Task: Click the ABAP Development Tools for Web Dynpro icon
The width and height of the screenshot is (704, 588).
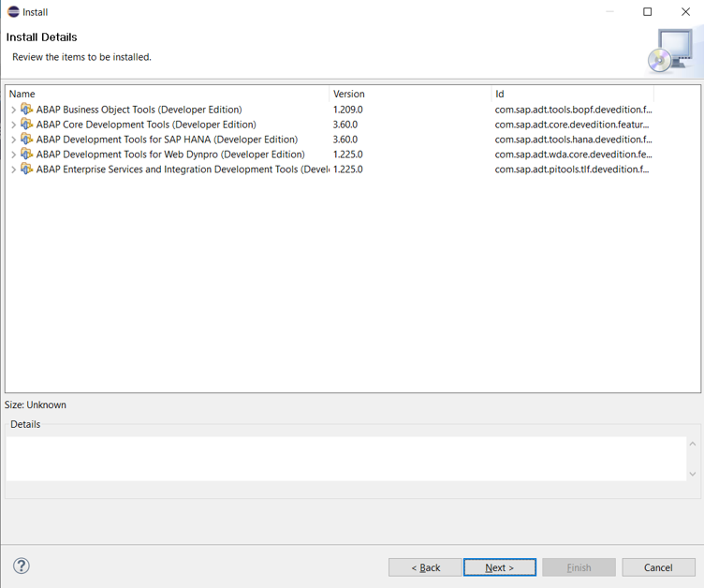Action: (x=27, y=154)
